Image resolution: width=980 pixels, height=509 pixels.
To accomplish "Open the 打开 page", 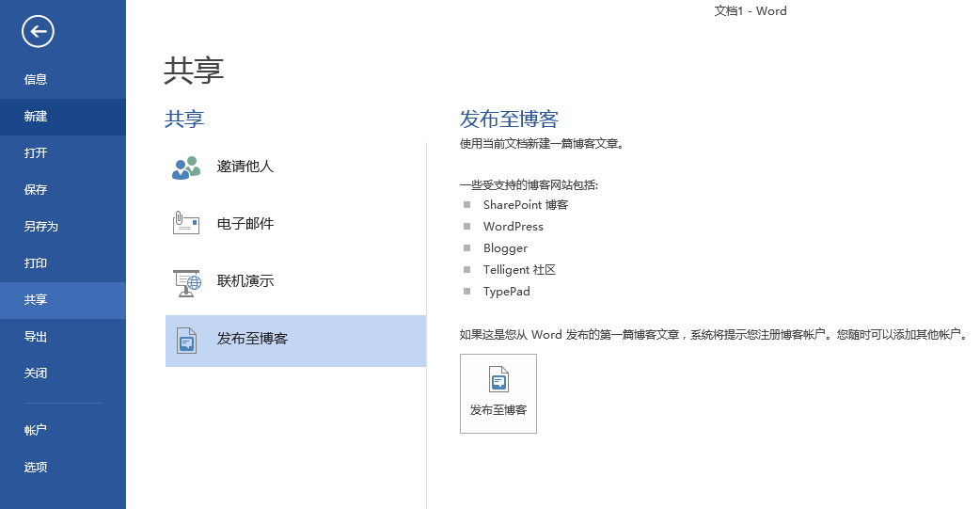I will coord(62,153).
